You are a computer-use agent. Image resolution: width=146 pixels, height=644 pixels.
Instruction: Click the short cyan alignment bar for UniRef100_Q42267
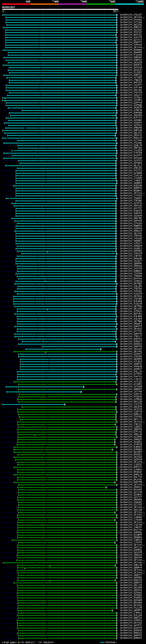click(x=64, y=349)
